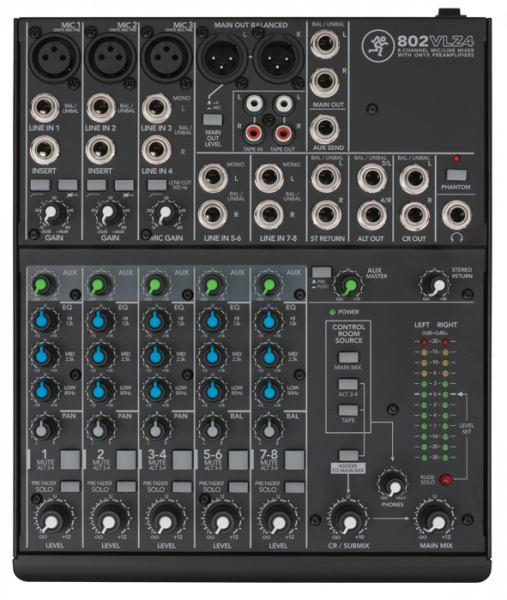Toggle the PHANTOM power switch
507x600 pixels.
456,175
